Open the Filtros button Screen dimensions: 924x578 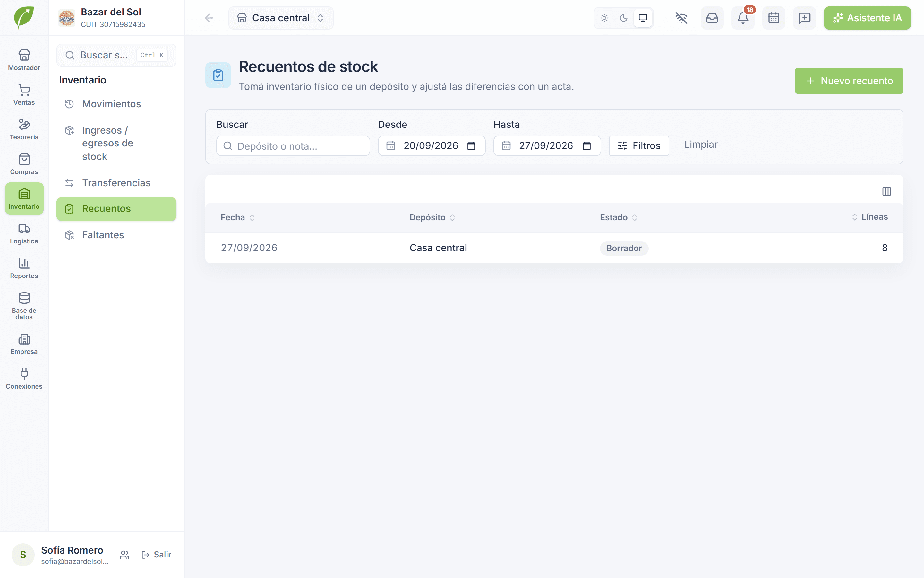(x=639, y=146)
